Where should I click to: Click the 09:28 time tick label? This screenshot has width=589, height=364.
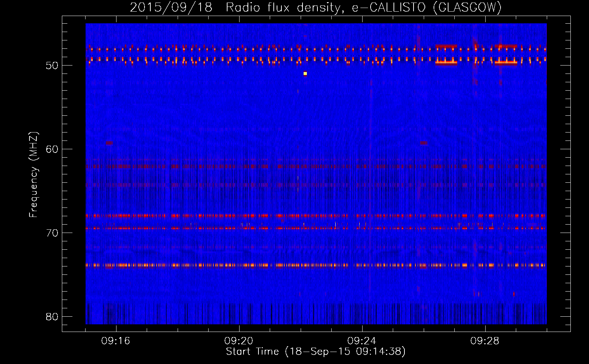pyautogui.click(x=485, y=341)
